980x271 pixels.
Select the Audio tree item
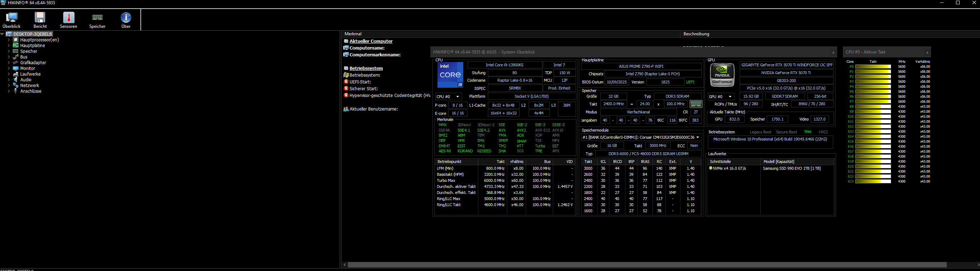click(x=26, y=80)
